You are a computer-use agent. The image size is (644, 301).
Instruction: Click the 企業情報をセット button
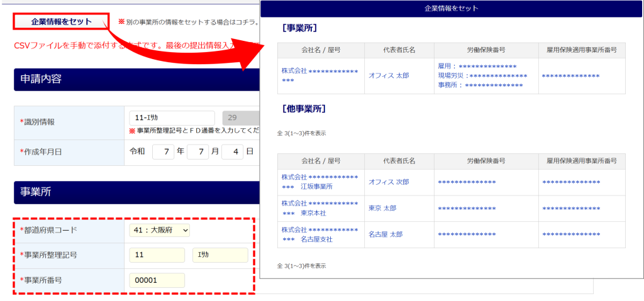(62, 22)
